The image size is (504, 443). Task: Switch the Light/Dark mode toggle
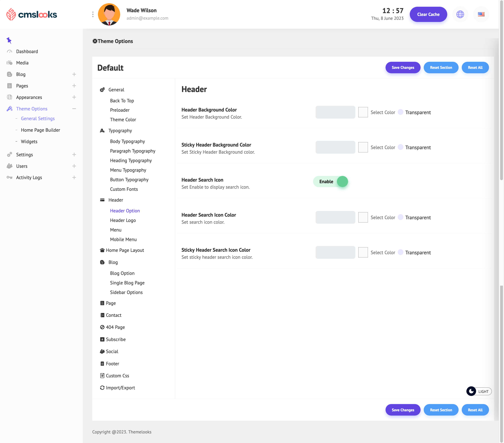(478, 391)
